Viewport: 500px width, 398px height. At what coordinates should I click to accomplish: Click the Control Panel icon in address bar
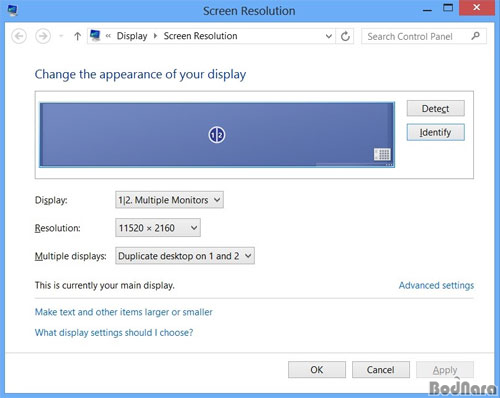(95, 35)
